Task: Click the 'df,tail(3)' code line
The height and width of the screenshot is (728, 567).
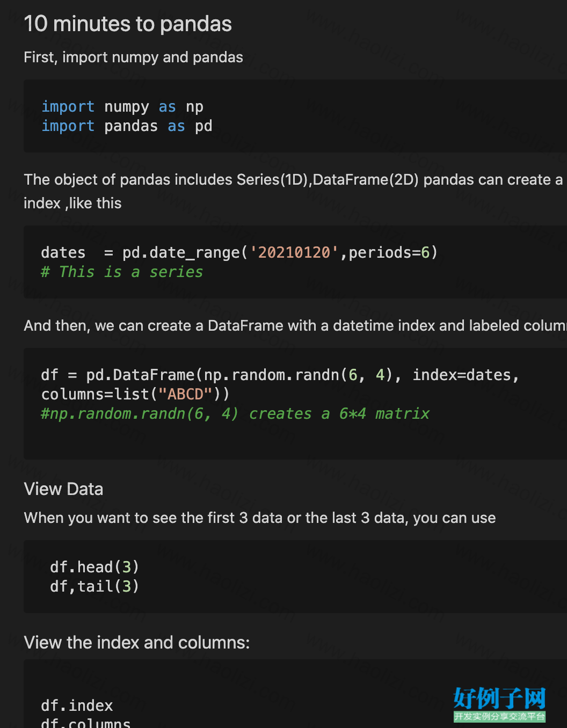Action: pyautogui.click(x=95, y=587)
